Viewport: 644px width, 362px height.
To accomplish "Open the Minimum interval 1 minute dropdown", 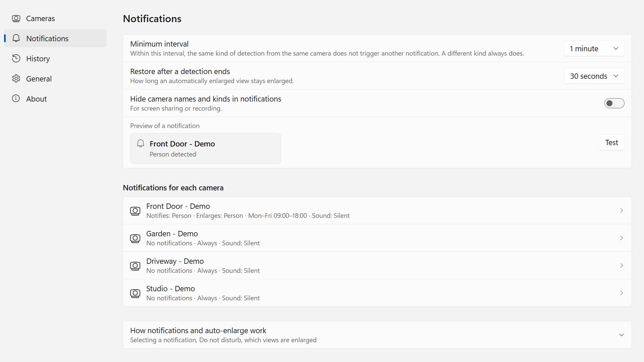I will pos(594,49).
